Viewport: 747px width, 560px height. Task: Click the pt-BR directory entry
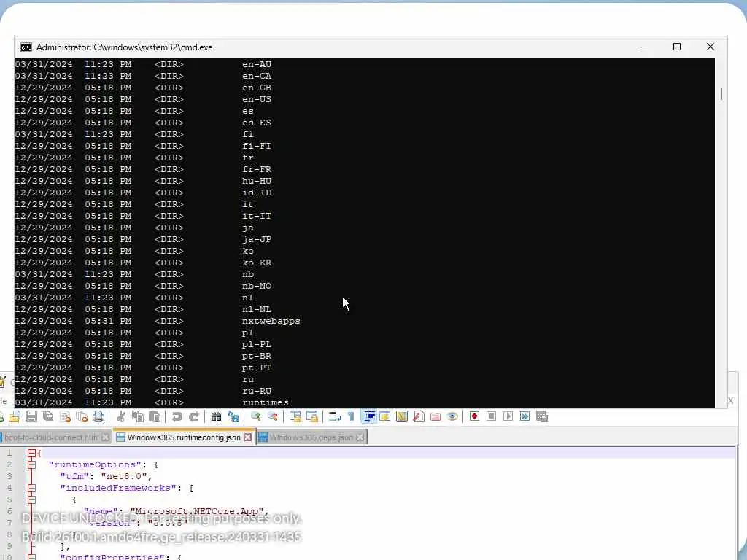click(x=257, y=356)
